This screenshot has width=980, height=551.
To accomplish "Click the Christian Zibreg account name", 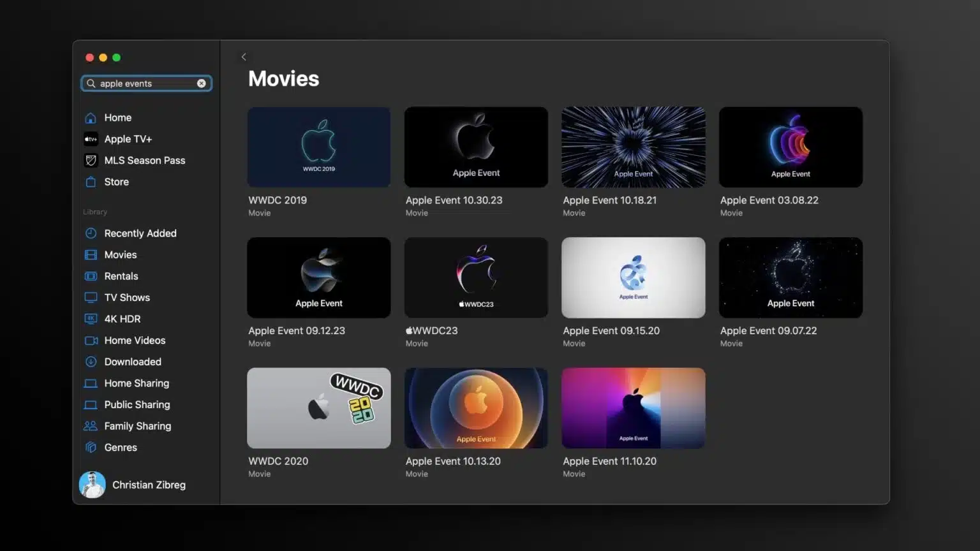I will 149,485.
